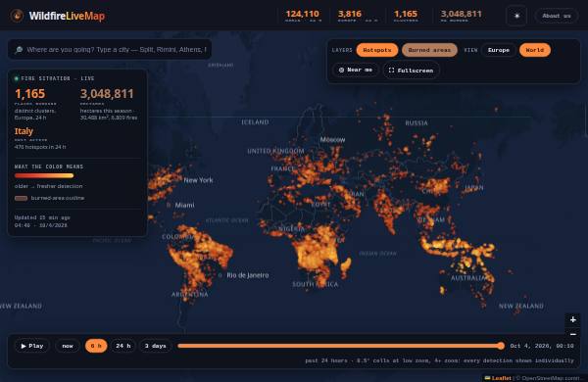Zoom in the map with plus

(572, 319)
